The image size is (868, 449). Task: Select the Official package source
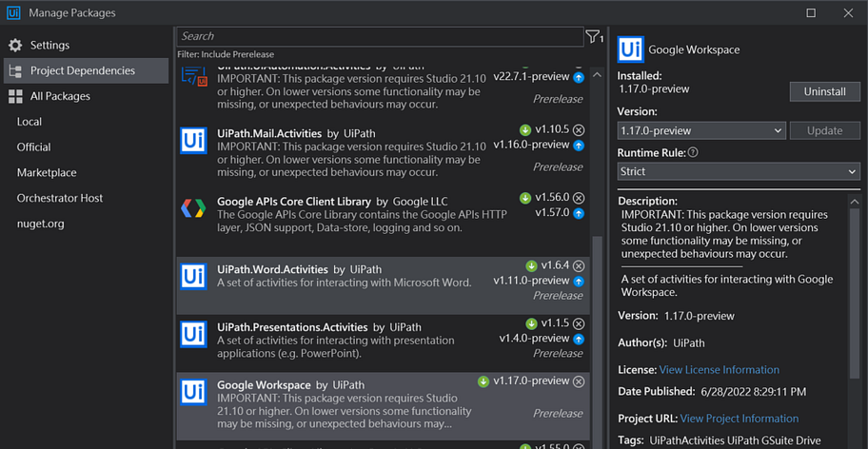33,147
